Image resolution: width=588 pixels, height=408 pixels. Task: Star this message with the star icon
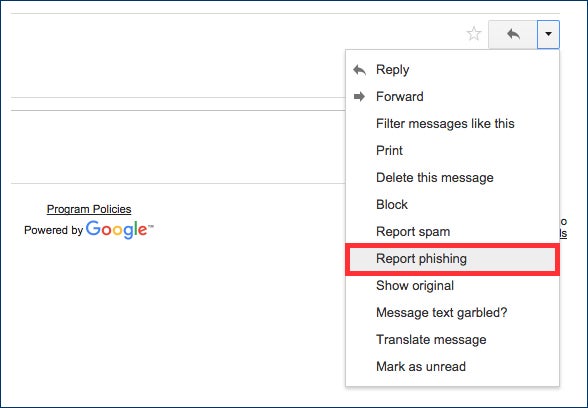tap(474, 34)
